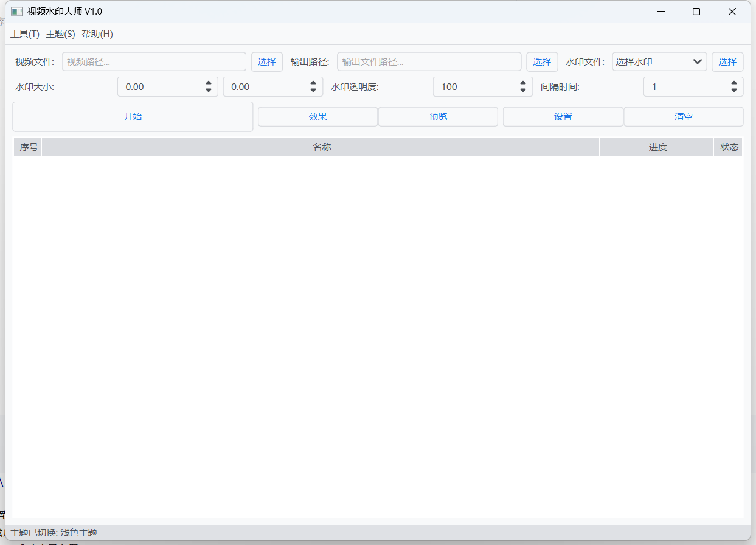This screenshot has width=756, height=545.
Task: Open the 工具(T) menu
Action: tap(25, 34)
